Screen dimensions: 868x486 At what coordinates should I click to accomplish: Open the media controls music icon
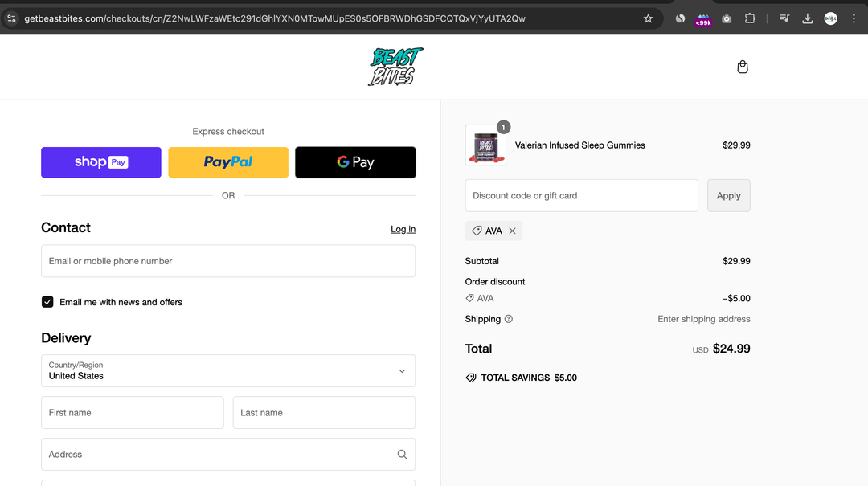click(784, 18)
